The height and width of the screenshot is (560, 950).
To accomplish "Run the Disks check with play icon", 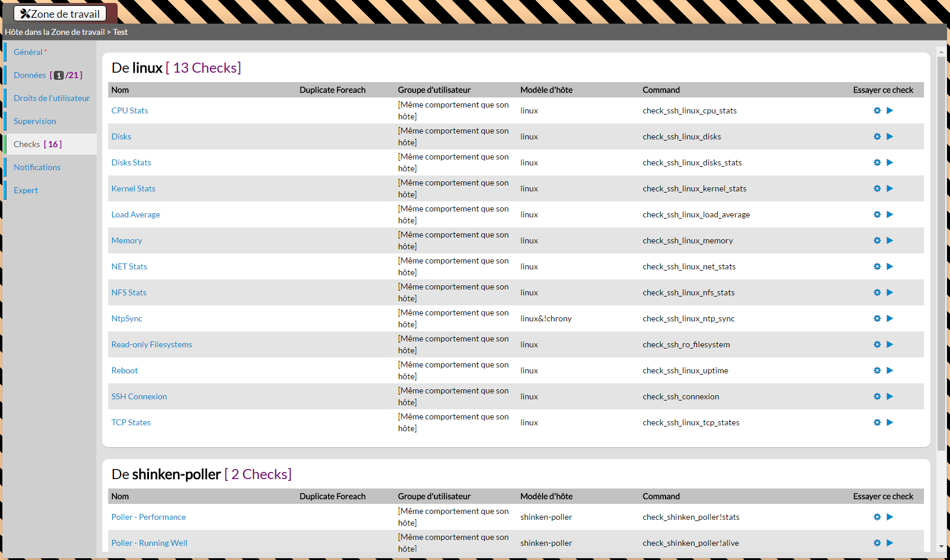I will [890, 136].
